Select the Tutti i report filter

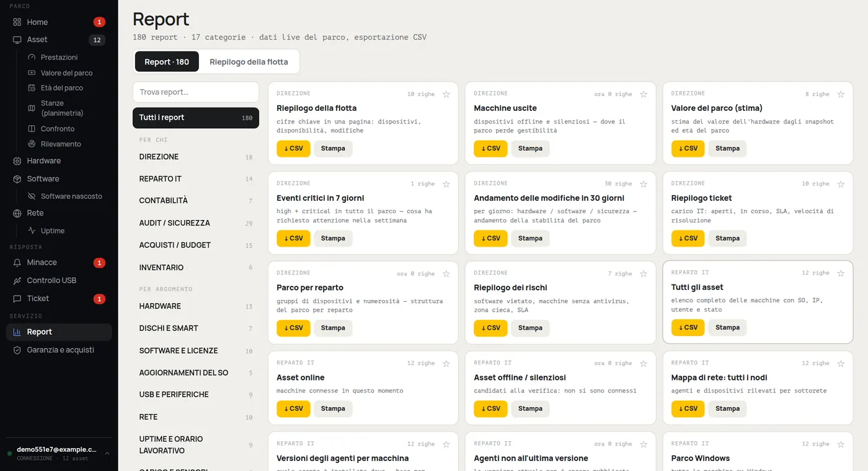click(196, 118)
